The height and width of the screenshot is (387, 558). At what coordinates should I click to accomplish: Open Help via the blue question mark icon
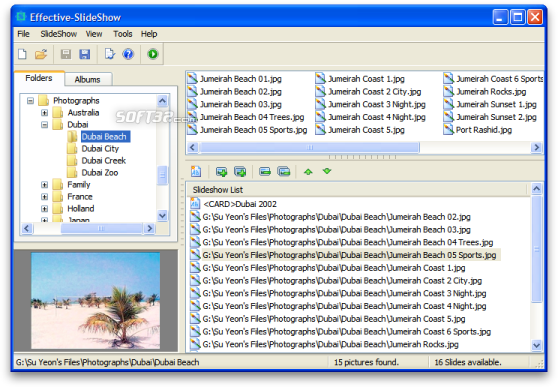128,54
